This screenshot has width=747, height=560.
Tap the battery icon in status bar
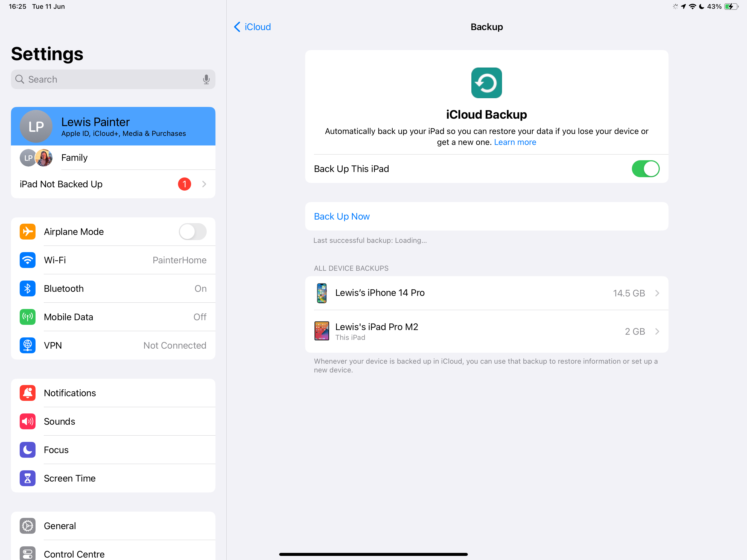coord(731,6)
